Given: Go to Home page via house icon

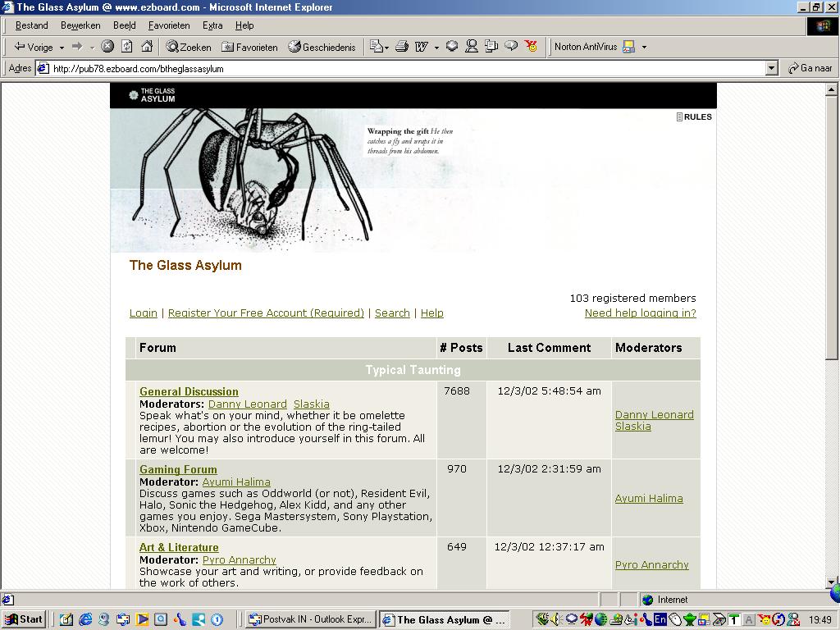Looking at the screenshot, I should click(x=147, y=47).
